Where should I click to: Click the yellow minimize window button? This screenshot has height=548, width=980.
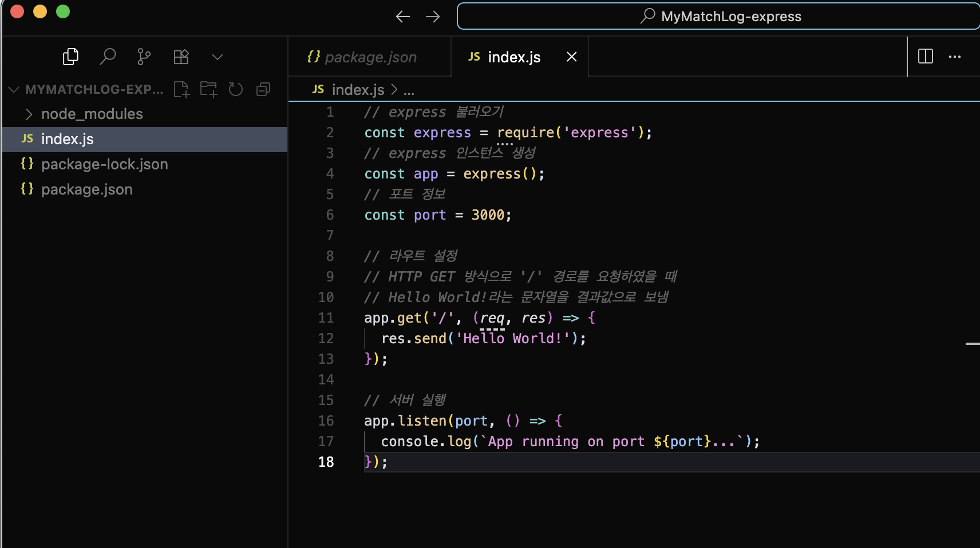click(40, 11)
